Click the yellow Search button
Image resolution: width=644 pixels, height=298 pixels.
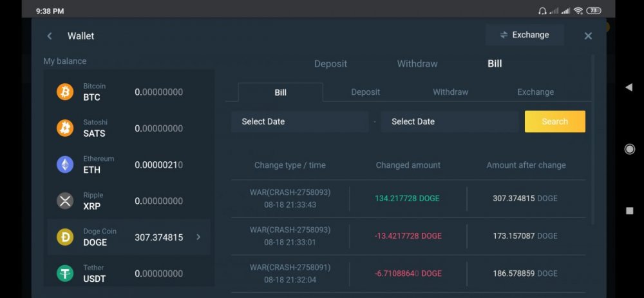(x=554, y=122)
